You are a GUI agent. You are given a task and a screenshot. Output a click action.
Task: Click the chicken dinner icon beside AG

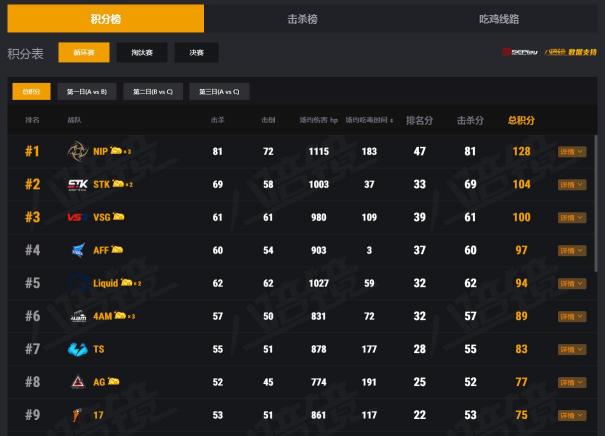(x=113, y=381)
